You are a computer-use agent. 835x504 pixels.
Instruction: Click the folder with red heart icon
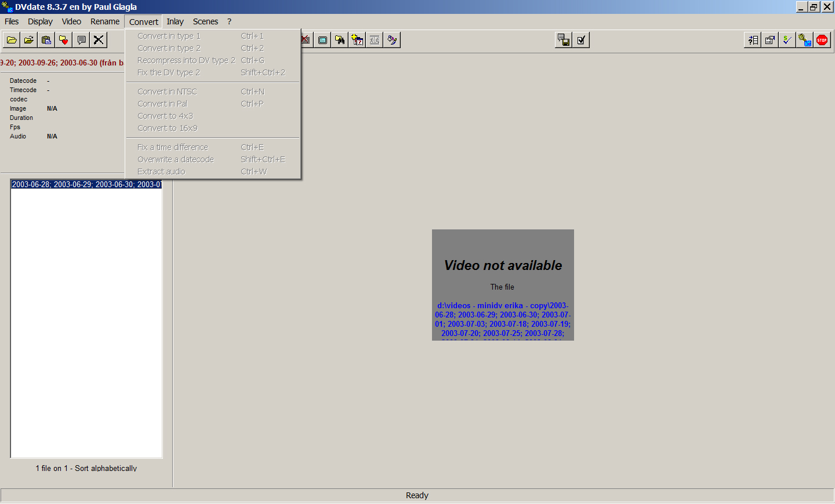64,40
